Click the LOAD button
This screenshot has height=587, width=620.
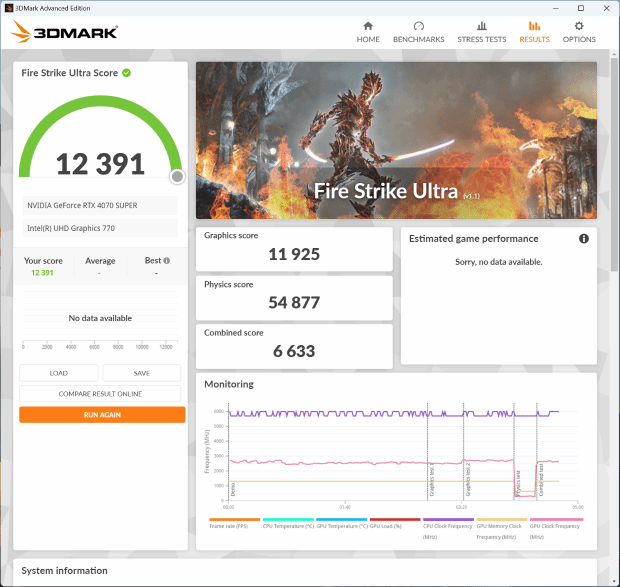tap(59, 373)
